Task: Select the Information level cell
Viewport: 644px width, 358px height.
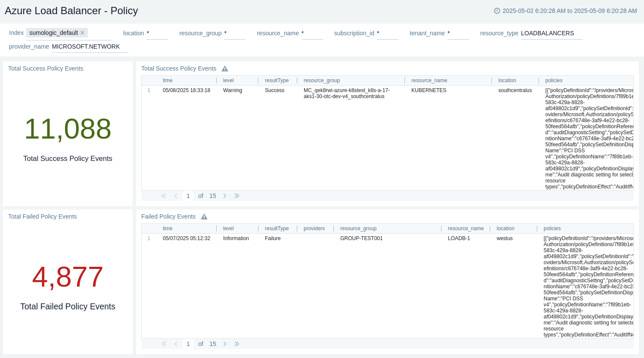Action: pos(236,238)
